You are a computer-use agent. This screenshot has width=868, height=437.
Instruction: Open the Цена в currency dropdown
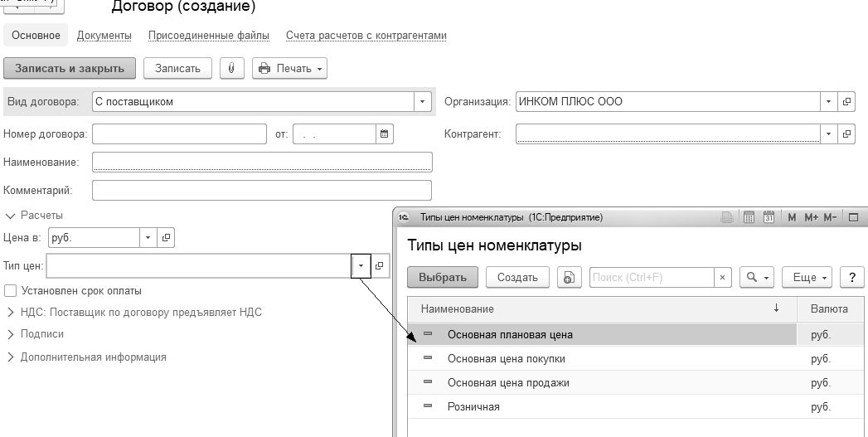(x=148, y=238)
